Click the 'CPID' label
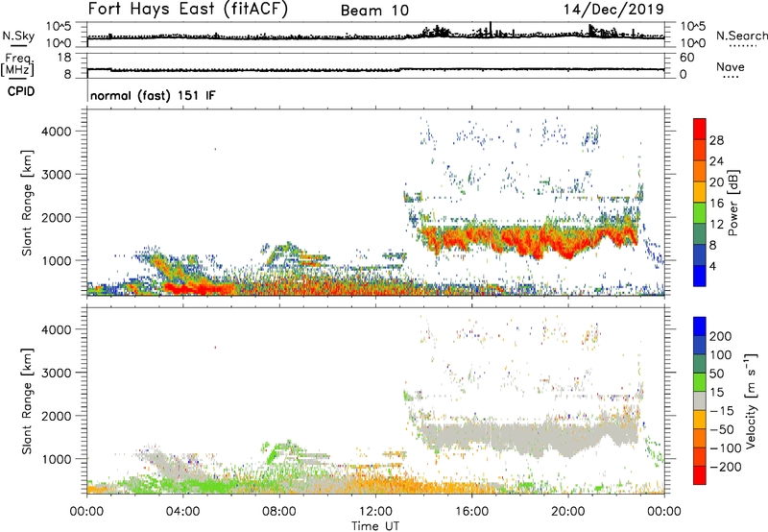The width and height of the screenshot is (768, 532). pos(21,91)
